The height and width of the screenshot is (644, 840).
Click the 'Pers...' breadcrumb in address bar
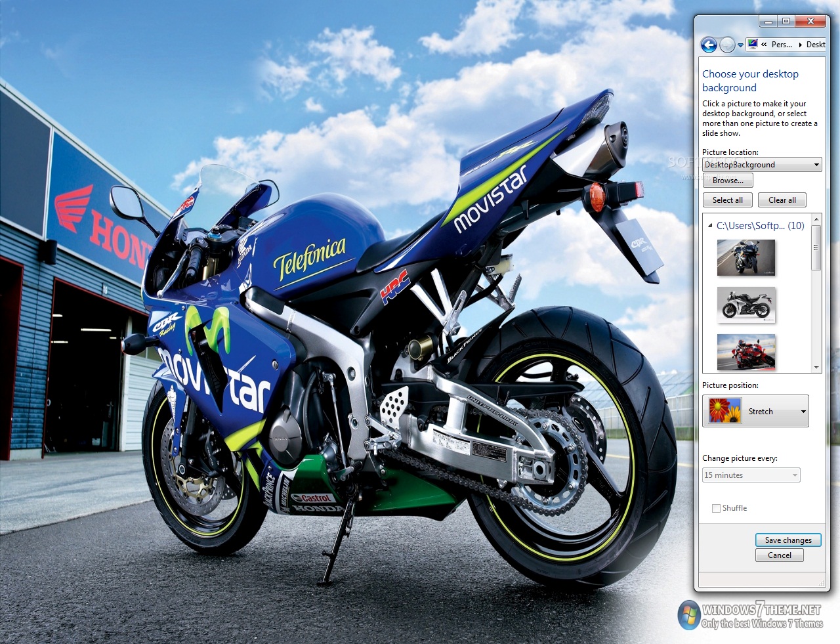781,45
